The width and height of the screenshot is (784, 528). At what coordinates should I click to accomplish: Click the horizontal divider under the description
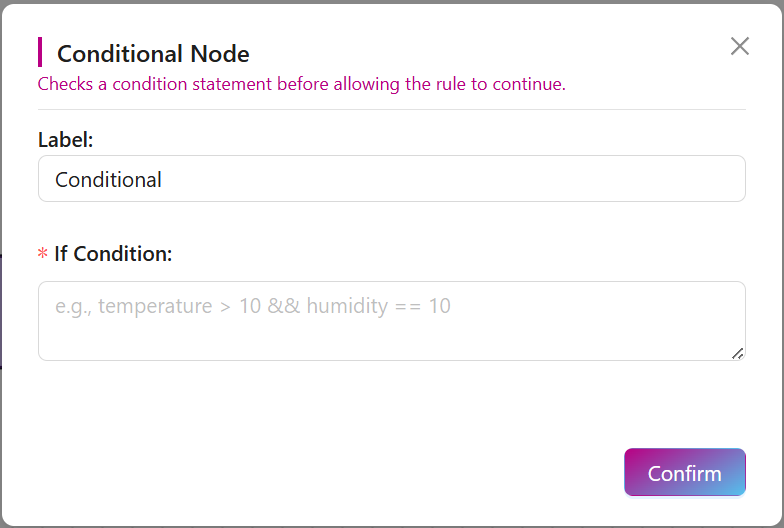(391, 109)
